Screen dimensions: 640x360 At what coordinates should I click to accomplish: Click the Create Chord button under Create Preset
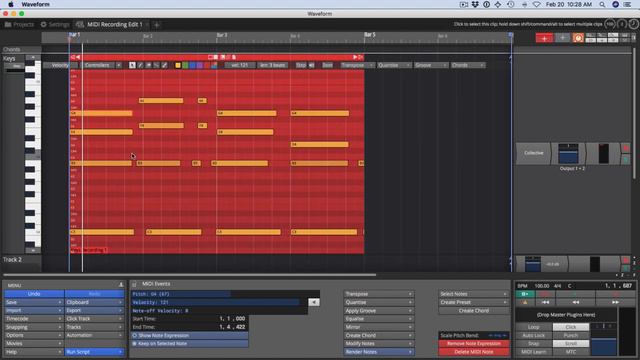tap(473, 311)
